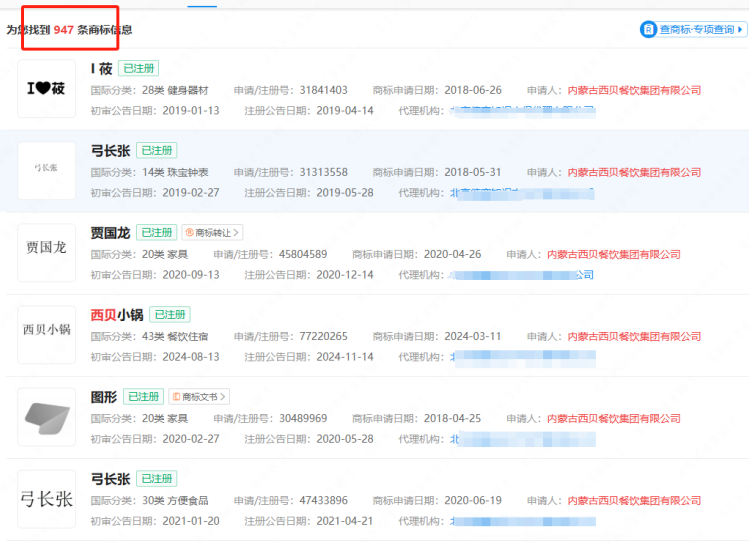Open agency link in 西贝小锅 row
The width and height of the screenshot is (749, 543).
[523, 357]
